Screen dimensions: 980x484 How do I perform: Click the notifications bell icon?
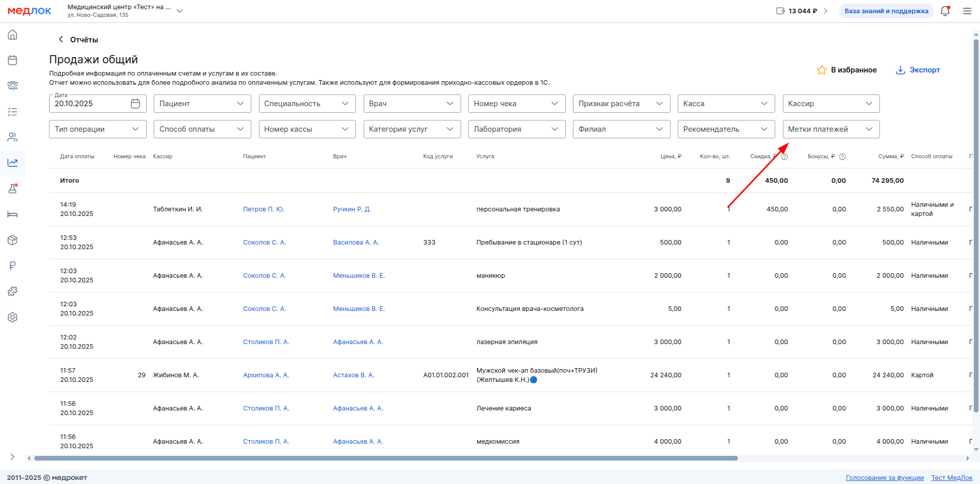tap(945, 11)
